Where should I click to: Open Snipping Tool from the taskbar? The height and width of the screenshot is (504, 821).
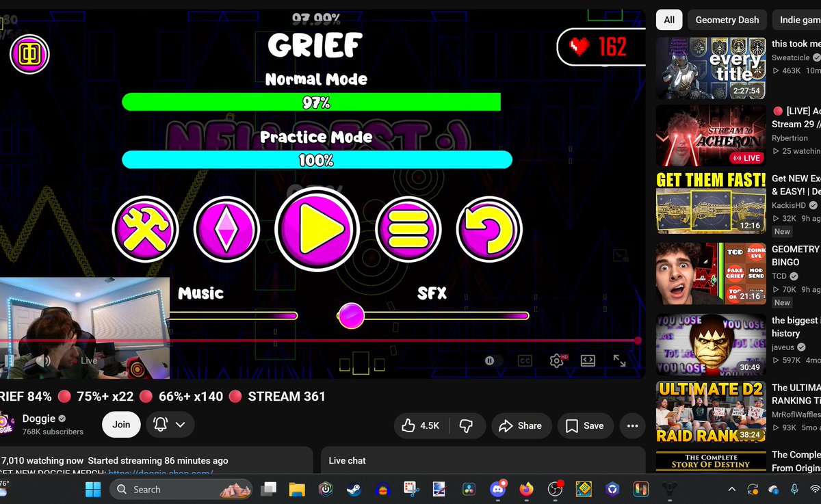point(410,489)
